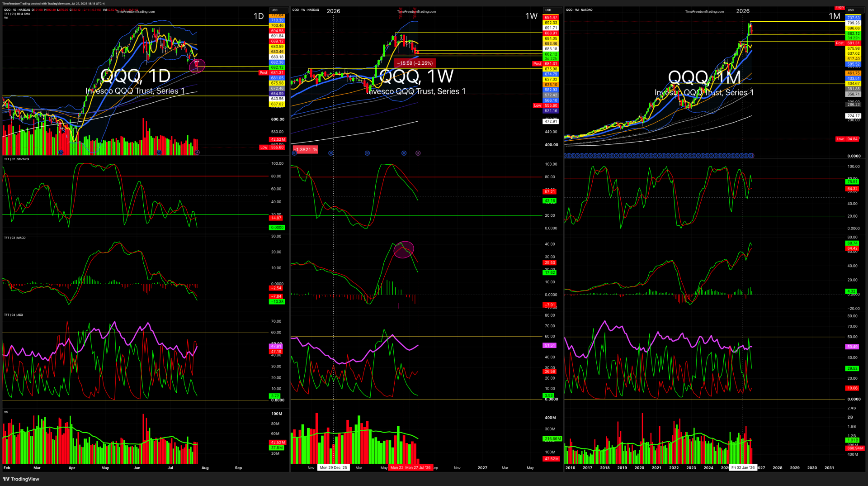Open the March dividend marker on the 1D chart
Viewport: 868px width, 486px height.
61,152
